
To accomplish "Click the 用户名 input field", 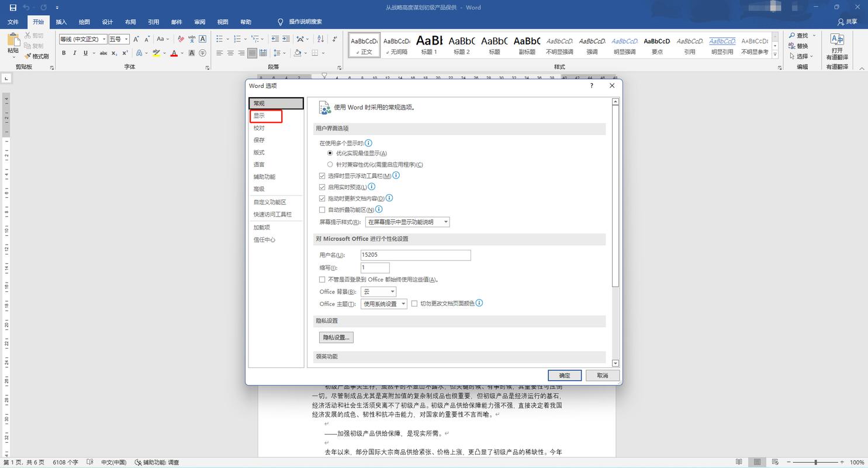I will tap(415, 255).
